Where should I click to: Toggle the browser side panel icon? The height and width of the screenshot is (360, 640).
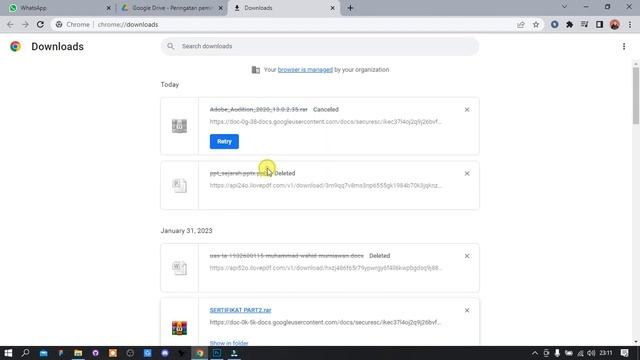599,24
